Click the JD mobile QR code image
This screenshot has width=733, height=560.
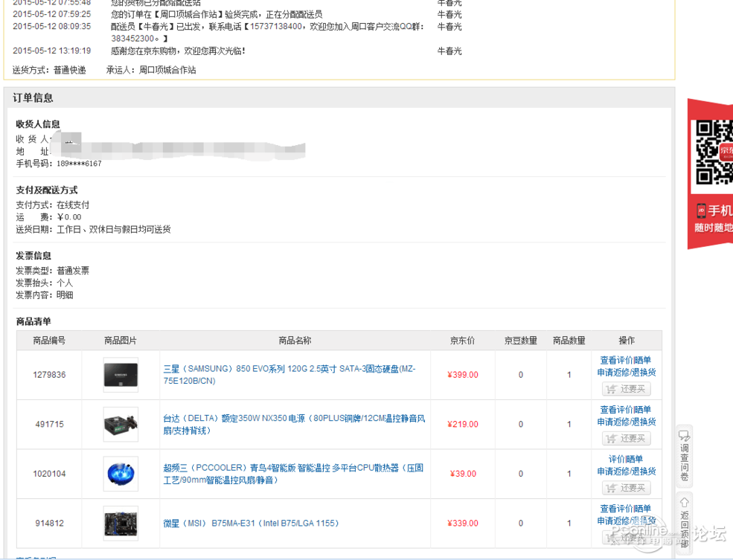coord(714,152)
